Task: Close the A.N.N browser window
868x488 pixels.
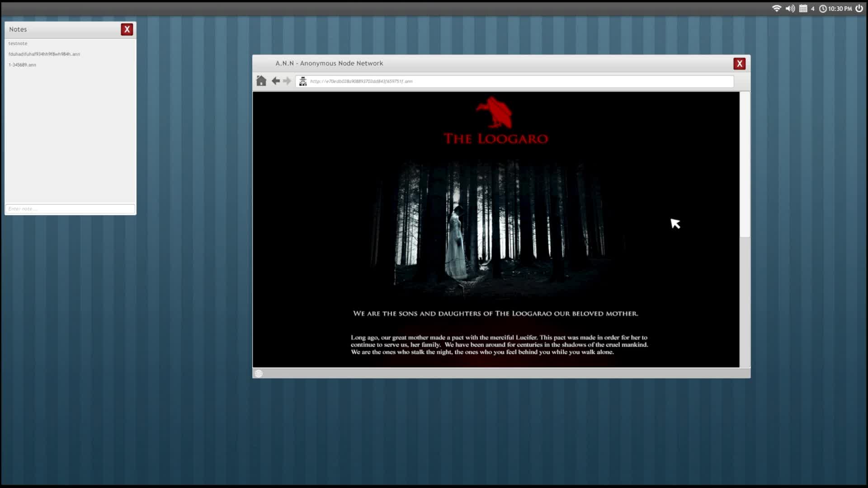Action: pyautogui.click(x=739, y=64)
